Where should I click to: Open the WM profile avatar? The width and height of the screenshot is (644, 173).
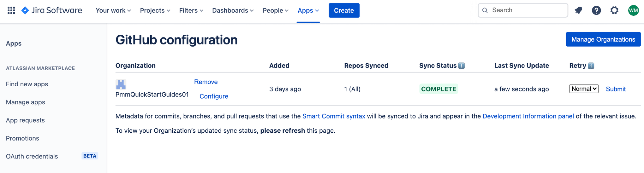(x=633, y=10)
